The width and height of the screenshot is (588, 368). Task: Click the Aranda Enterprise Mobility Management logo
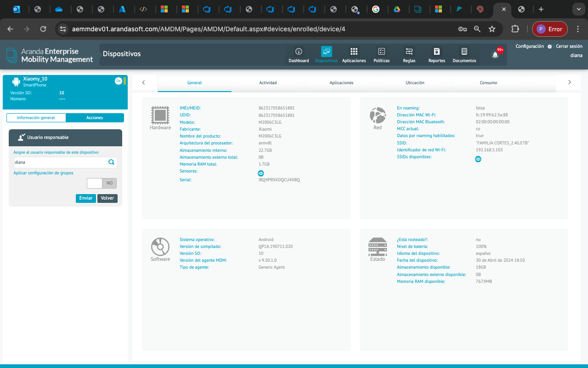(50, 55)
